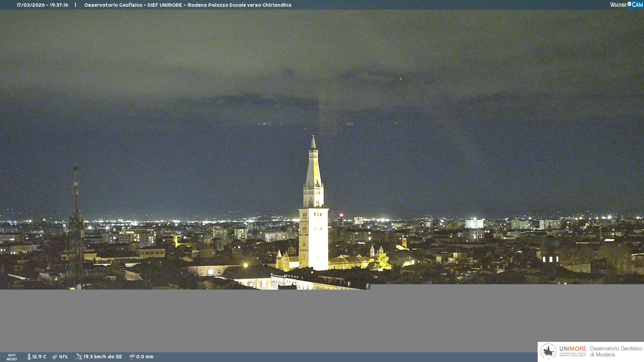Click the 19.3 km/h da SE wind reading
The image size is (644, 362).
pos(103,357)
